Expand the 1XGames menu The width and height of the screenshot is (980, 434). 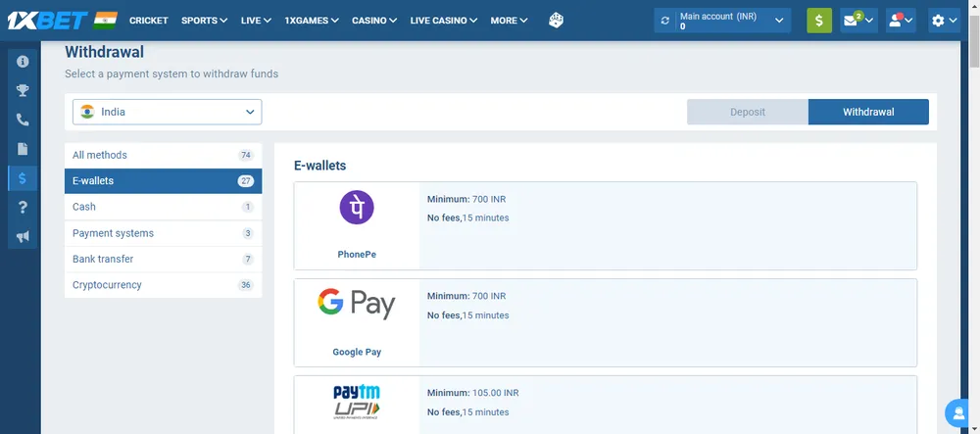coord(312,21)
